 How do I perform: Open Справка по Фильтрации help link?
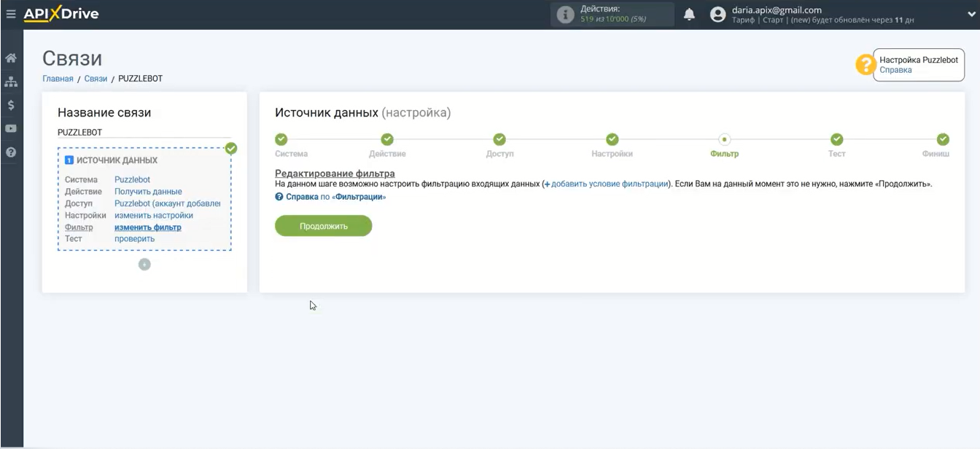tap(330, 197)
